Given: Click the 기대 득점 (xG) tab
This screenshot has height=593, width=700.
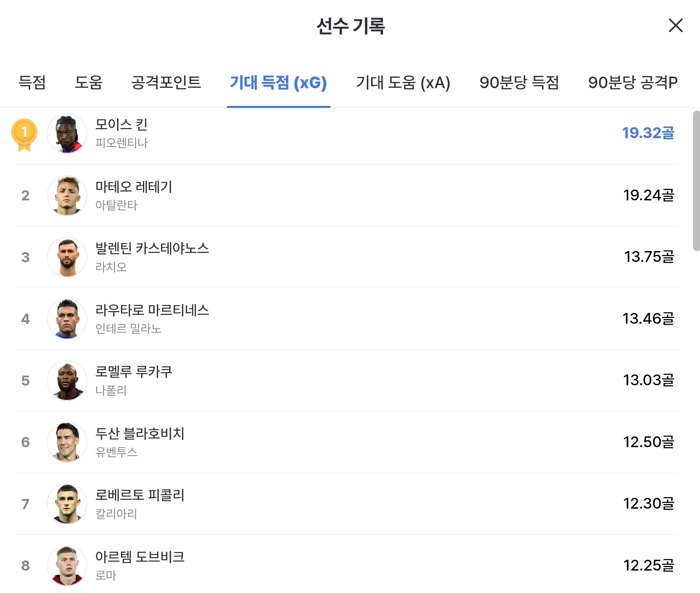Looking at the screenshot, I should pos(278,82).
